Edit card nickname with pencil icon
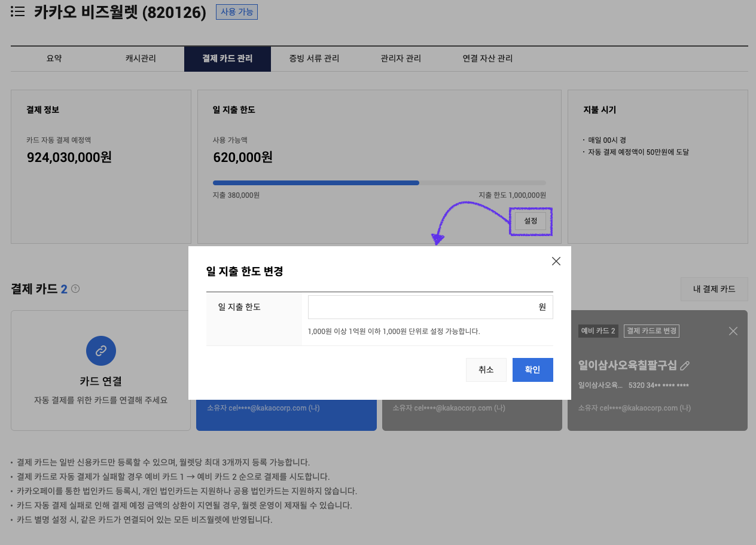 (x=685, y=365)
